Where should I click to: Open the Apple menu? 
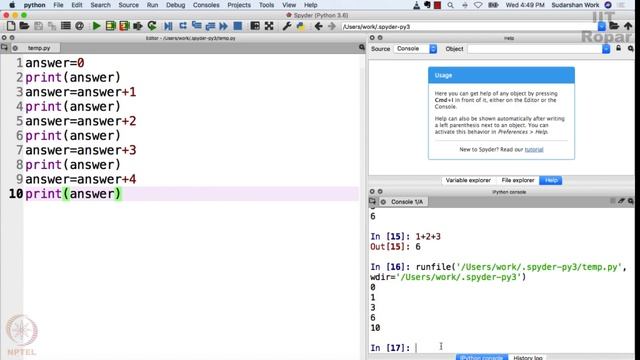[x=12, y=5]
